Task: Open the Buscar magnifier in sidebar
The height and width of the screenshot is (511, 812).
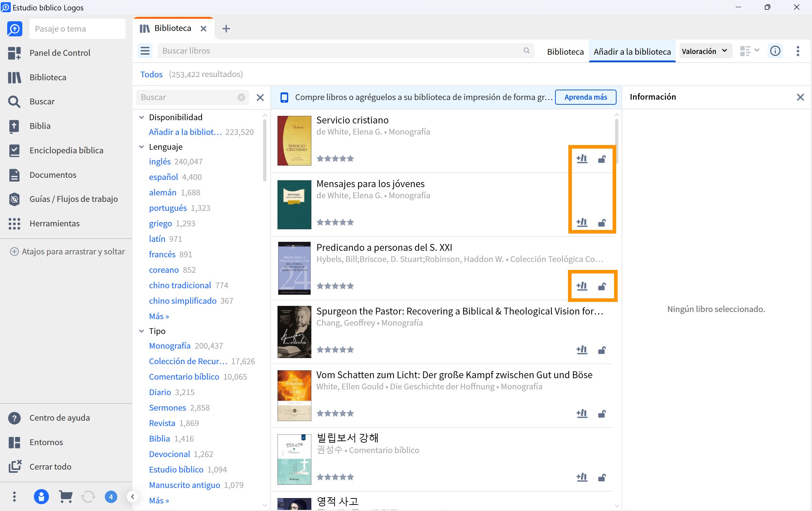Action: click(14, 101)
